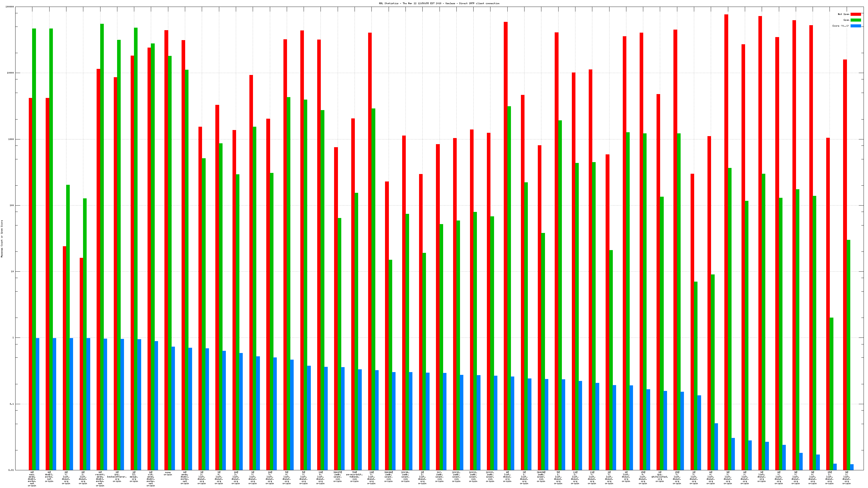
Task: Click the apews.org origin axis label
Action: tap(134, 477)
